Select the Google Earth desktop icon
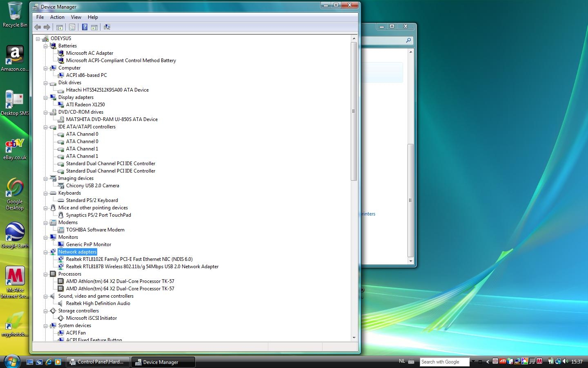 click(15, 235)
